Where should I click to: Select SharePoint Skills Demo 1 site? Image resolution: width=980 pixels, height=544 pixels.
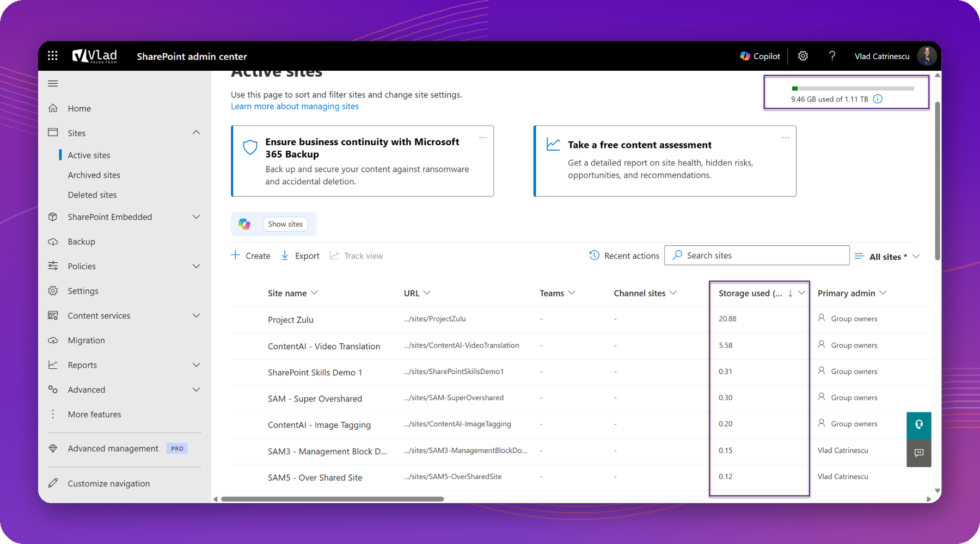315,372
